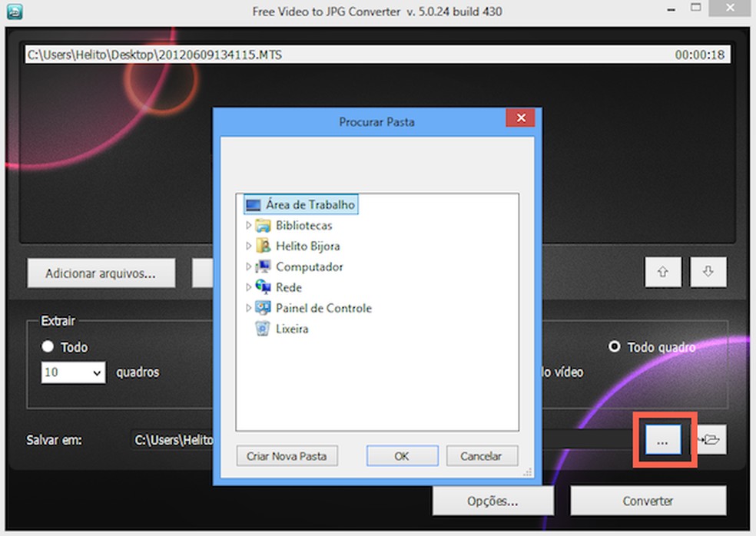
Task: Select the Lixeira label in the tree
Action: coord(292,329)
